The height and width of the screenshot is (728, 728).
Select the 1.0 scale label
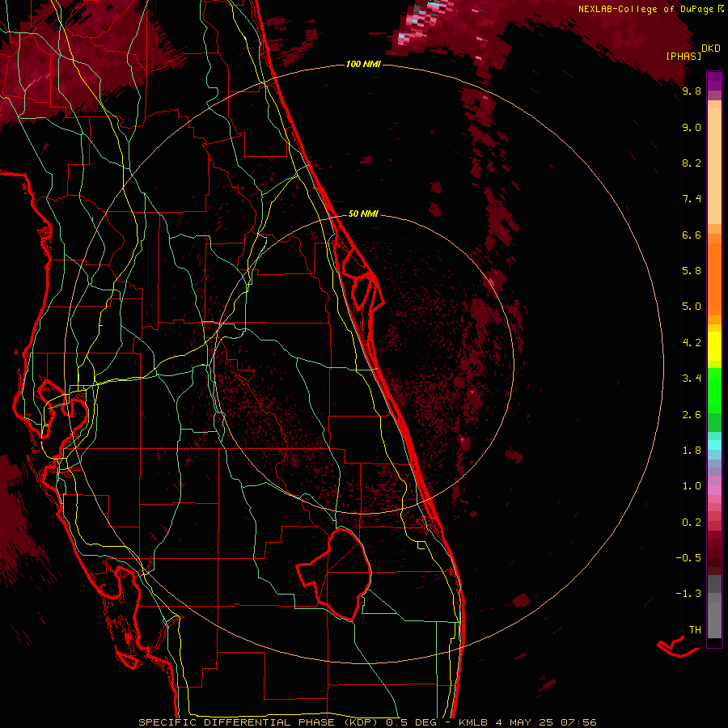pyautogui.click(x=692, y=486)
